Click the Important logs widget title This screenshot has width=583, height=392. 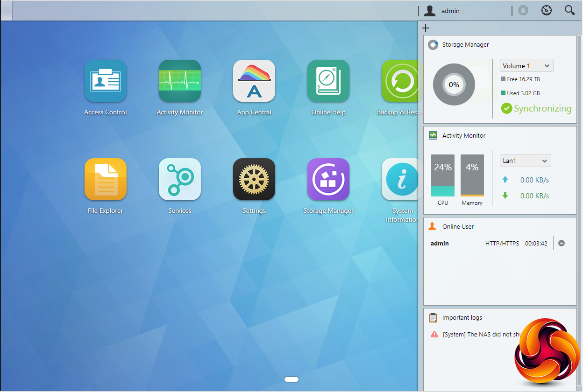pyautogui.click(x=462, y=318)
